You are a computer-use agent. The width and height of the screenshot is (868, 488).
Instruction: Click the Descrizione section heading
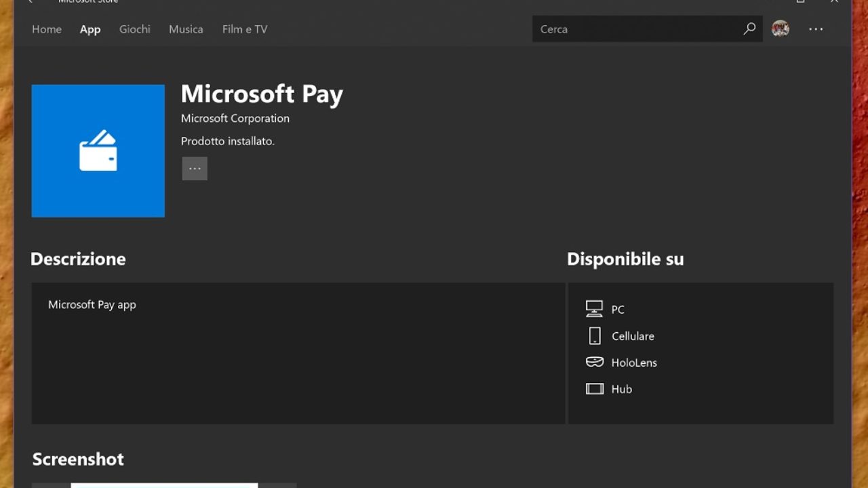(77, 259)
